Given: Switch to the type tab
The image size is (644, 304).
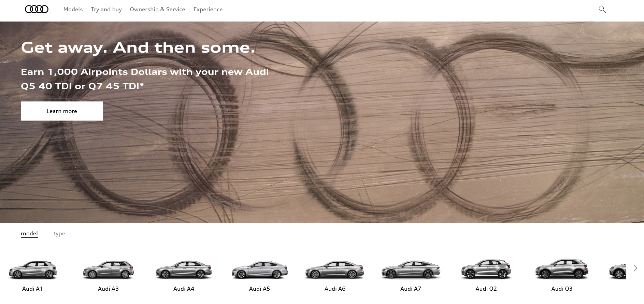Looking at the screenshot, I should click(x=59, y=233).
